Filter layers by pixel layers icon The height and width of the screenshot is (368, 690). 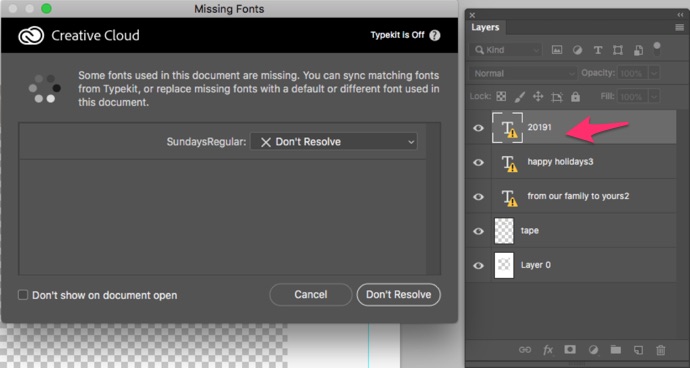pyautogui.click(x=557, y=50)
